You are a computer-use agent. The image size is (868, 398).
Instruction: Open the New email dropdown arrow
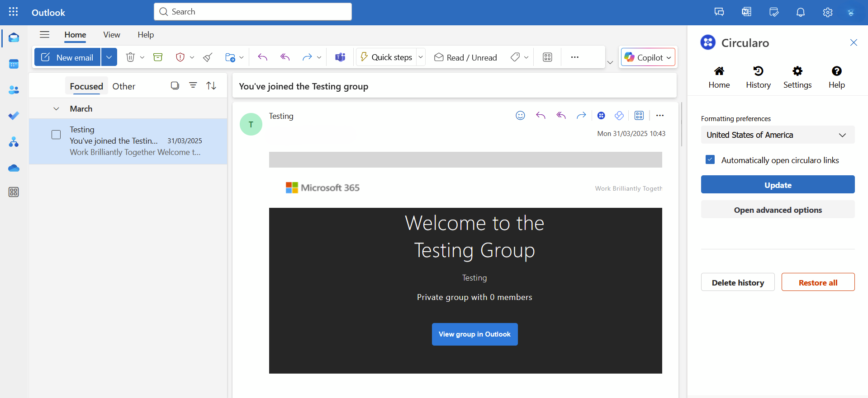pyautogui.click(x=109, y=57)
